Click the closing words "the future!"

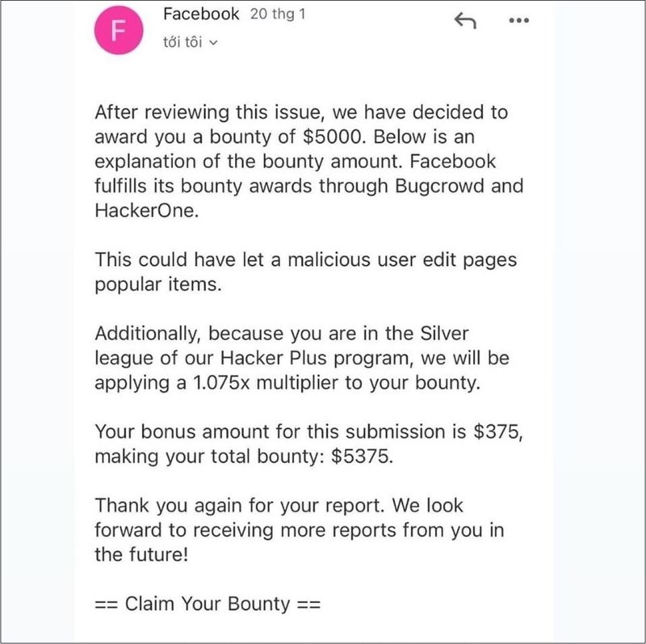click(149, 556)
